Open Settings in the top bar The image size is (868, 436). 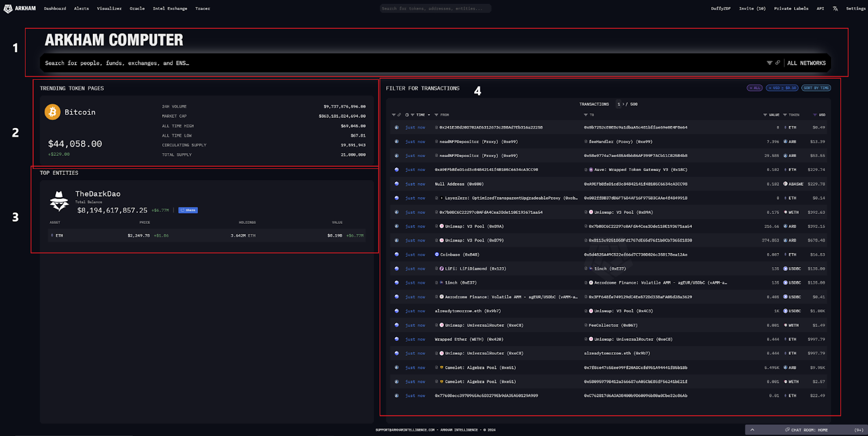tap(856, 9)
